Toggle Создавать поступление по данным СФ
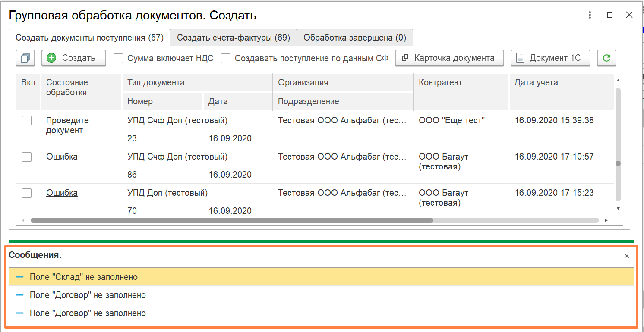644x332 pixels. pyautogui.click(x=226, y=58)
